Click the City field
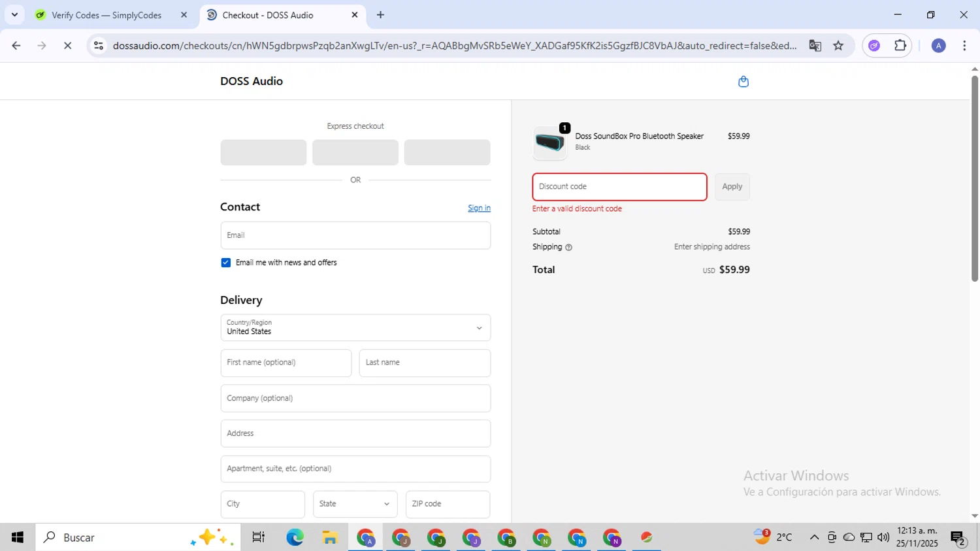 tap(263, 504)
